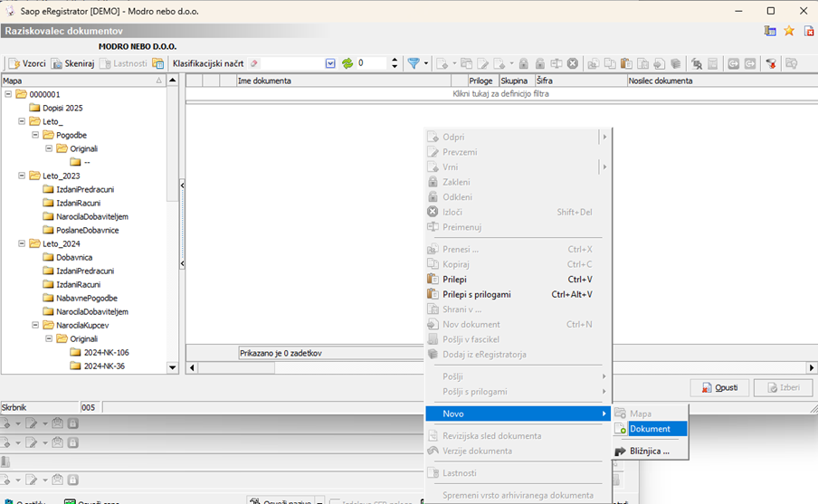This screenshot has width=818, height=504.
Task: Collapse the Leto_2023 folder
Action: coord(23,176)
